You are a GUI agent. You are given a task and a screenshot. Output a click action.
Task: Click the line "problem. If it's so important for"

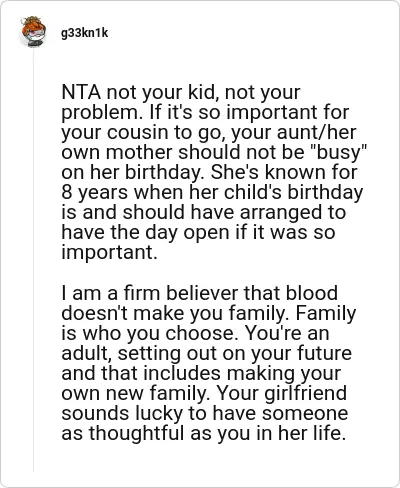(x=205, y=113)
